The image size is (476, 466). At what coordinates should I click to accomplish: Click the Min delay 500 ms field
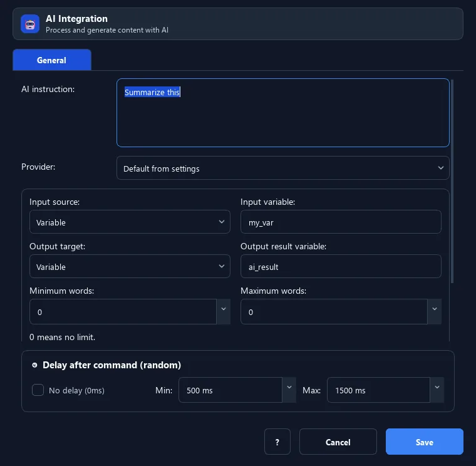pos(230,390)
